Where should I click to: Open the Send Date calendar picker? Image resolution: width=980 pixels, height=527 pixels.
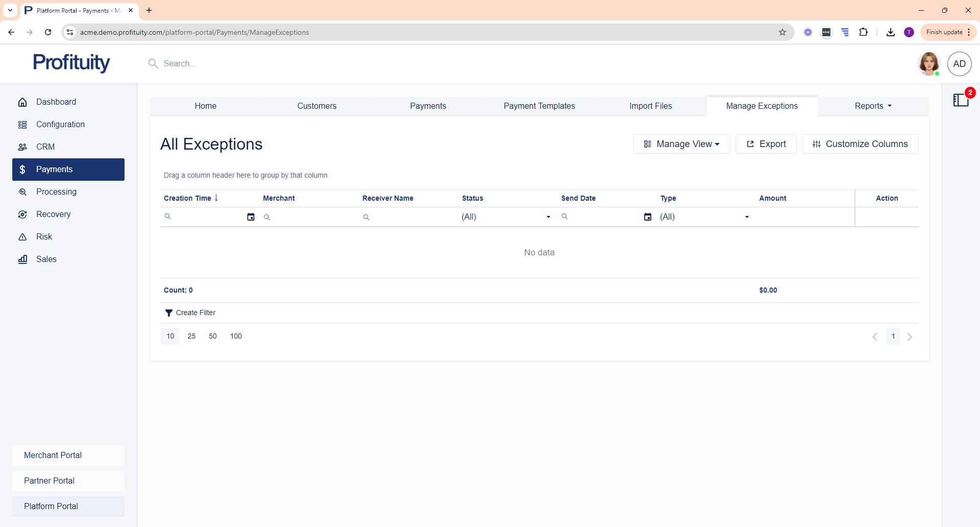click(648, 217)
